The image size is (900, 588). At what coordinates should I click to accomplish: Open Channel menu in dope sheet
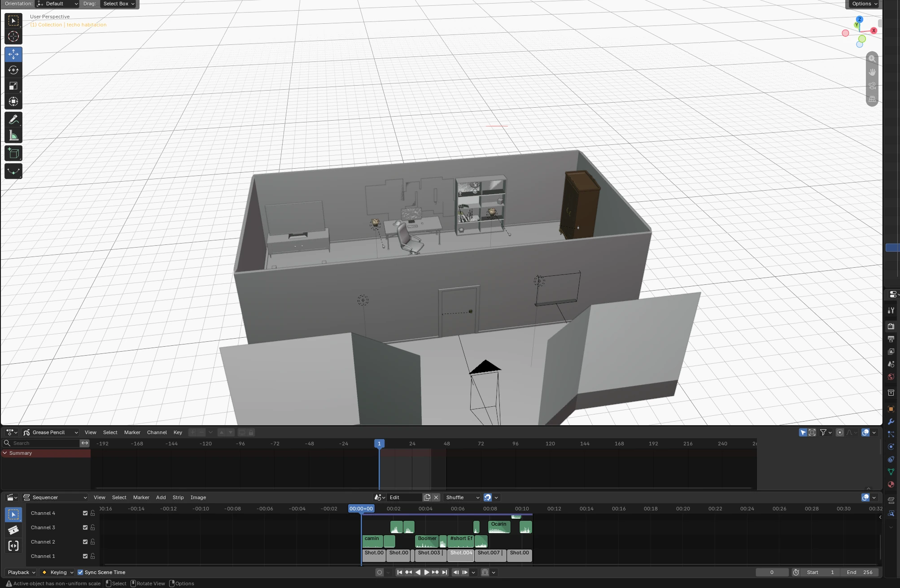point(157,432)
